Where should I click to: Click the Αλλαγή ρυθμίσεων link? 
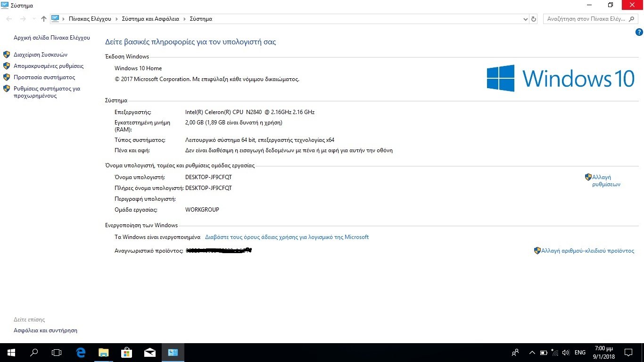click(x=606, y=181)
